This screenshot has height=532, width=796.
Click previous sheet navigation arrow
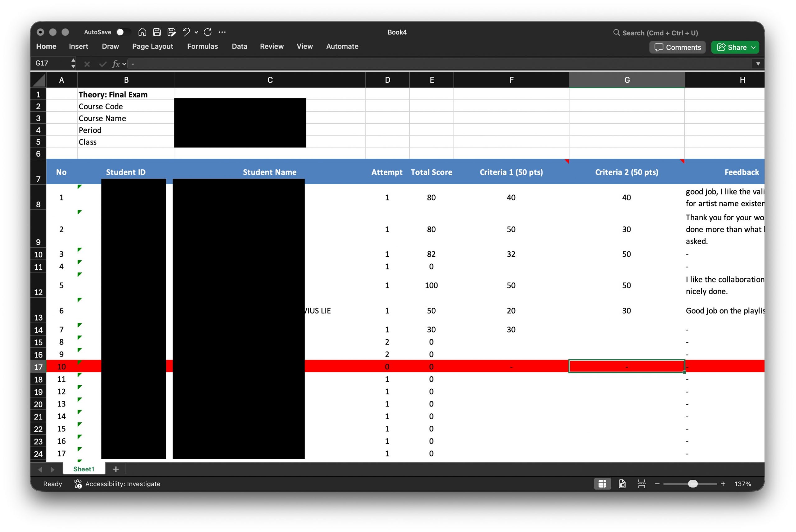pos(40,470)
